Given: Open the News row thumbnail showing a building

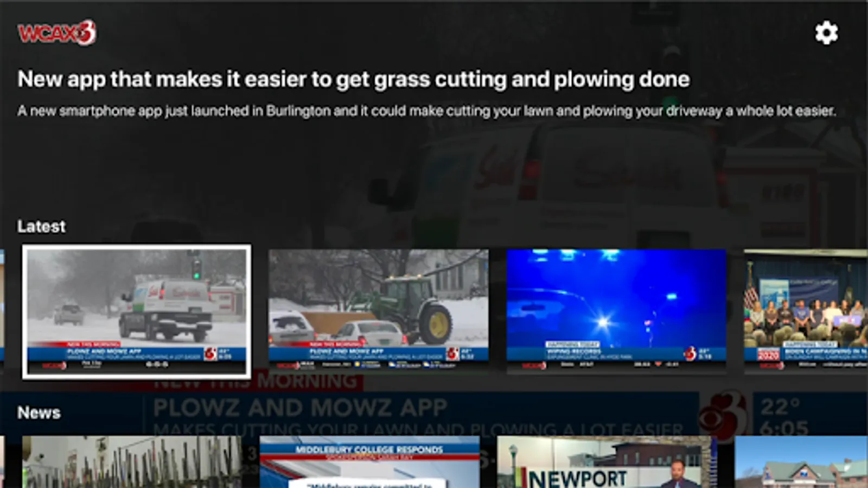Looking at the screenshot, I should point(801,462).
